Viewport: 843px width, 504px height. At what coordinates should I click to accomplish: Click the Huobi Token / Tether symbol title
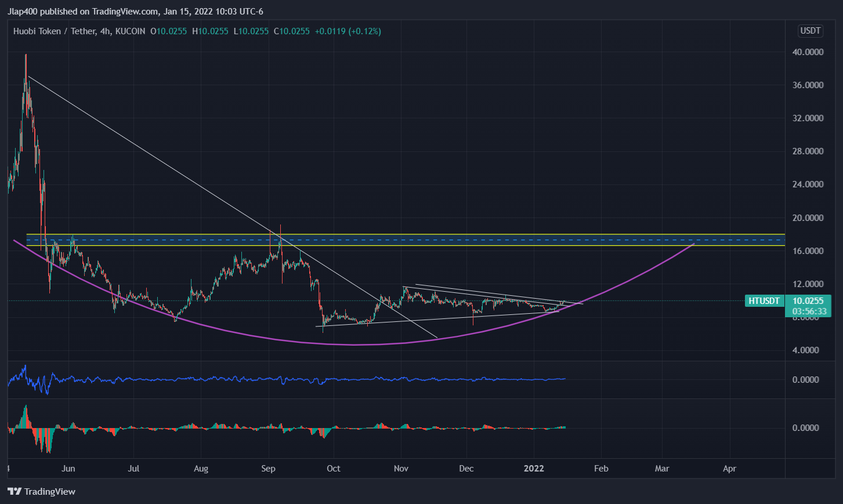point(54,31)
